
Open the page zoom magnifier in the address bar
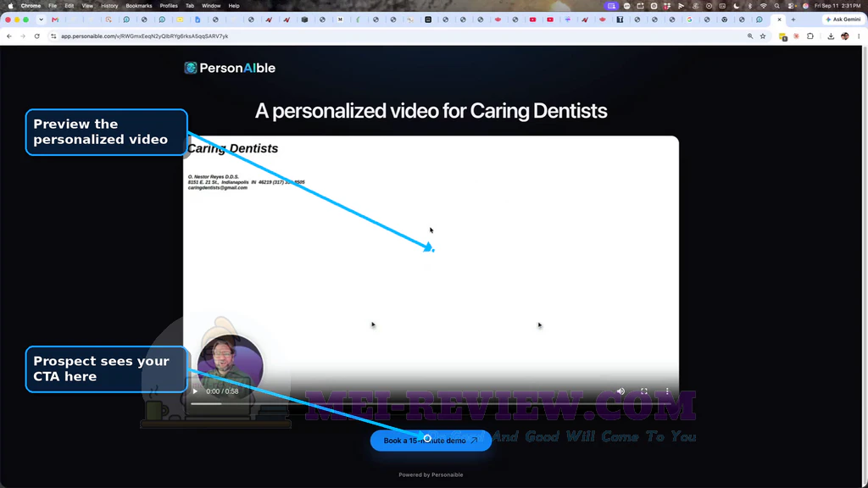(750, 36)
